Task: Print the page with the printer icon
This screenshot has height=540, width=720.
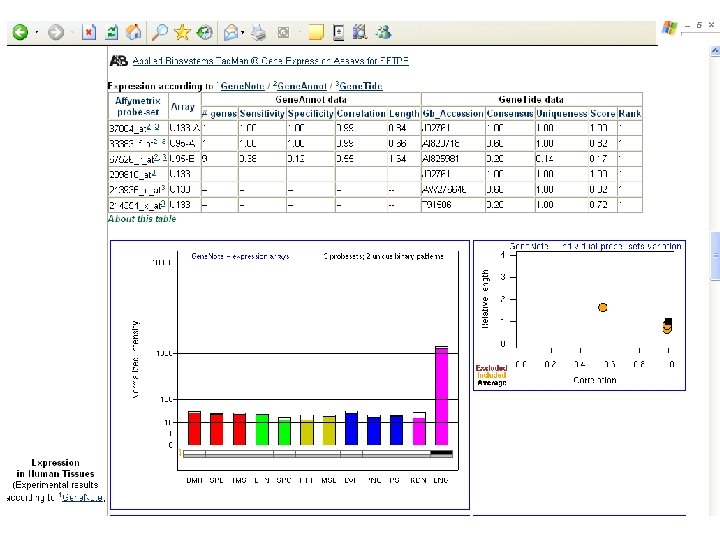Action: point(259,32)
